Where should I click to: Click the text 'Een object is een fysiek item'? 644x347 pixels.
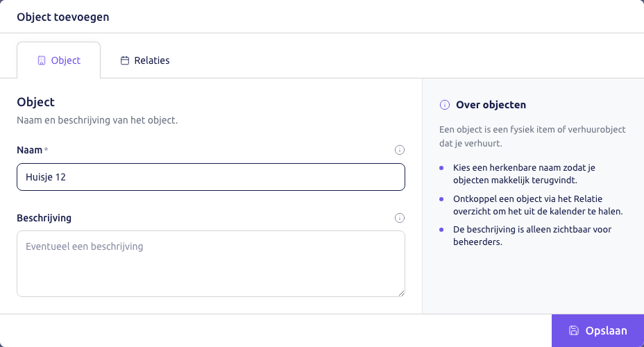pos(532,136)
